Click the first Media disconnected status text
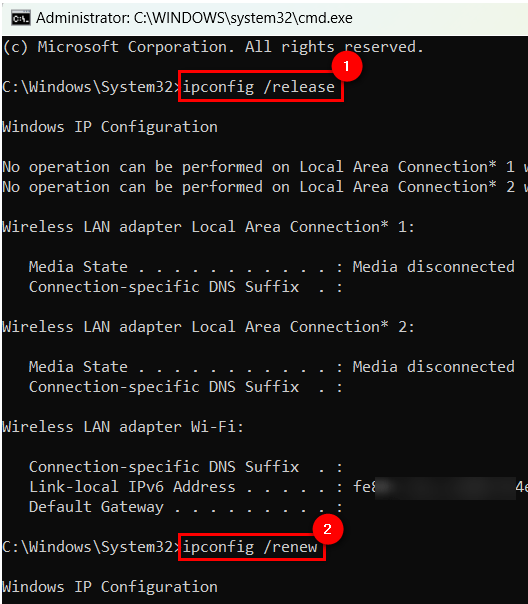This screenshot has width=528, height=604. pos(434,267)
